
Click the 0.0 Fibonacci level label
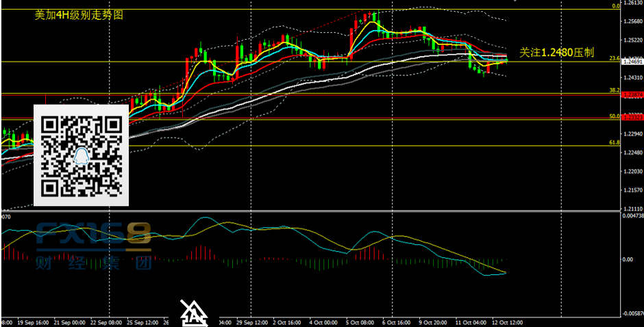(x=615, y=5)
